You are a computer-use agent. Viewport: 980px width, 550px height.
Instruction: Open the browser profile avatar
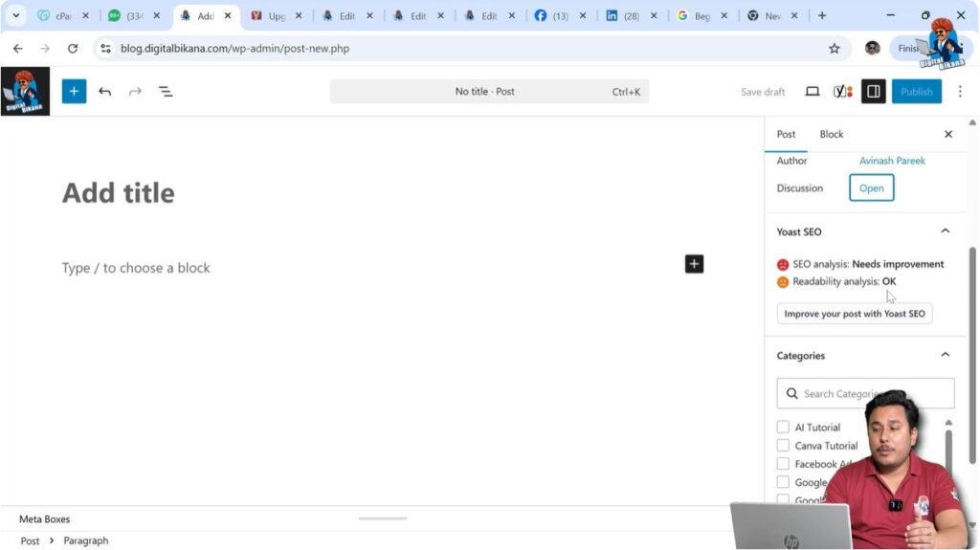(x=873, y=48)
